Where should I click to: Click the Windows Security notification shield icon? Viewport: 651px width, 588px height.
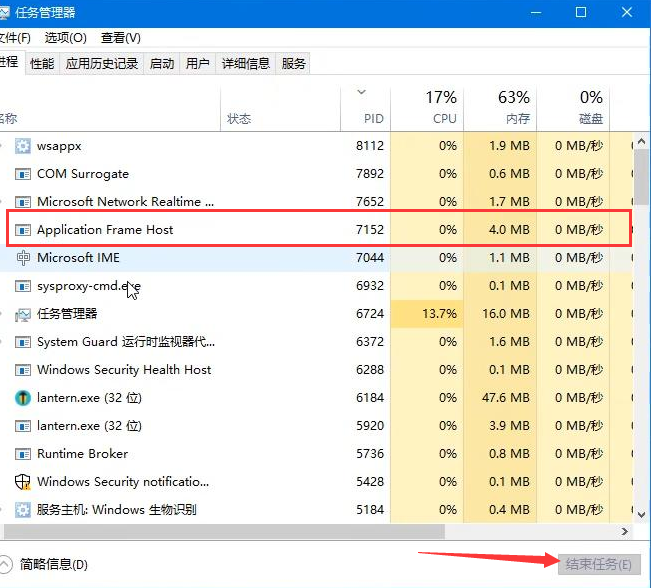pyautogui.click(x=23, y=482)
